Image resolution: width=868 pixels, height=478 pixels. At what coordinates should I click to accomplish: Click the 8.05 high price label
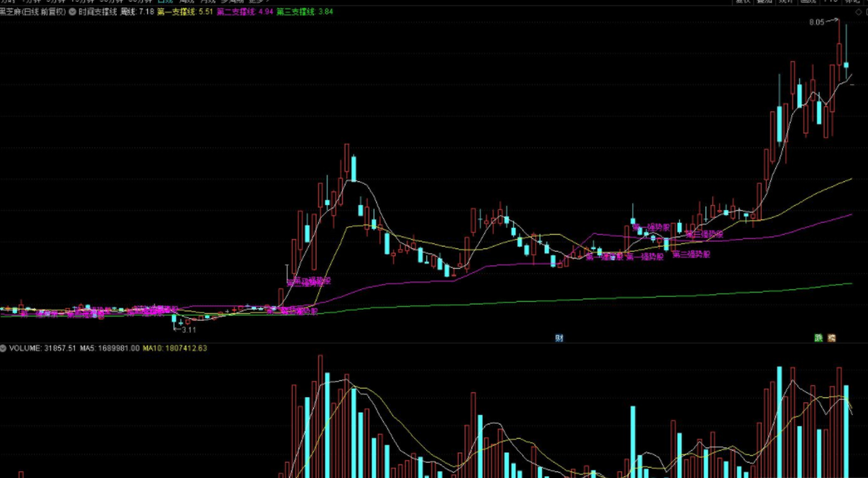click(x=817, y=22)
